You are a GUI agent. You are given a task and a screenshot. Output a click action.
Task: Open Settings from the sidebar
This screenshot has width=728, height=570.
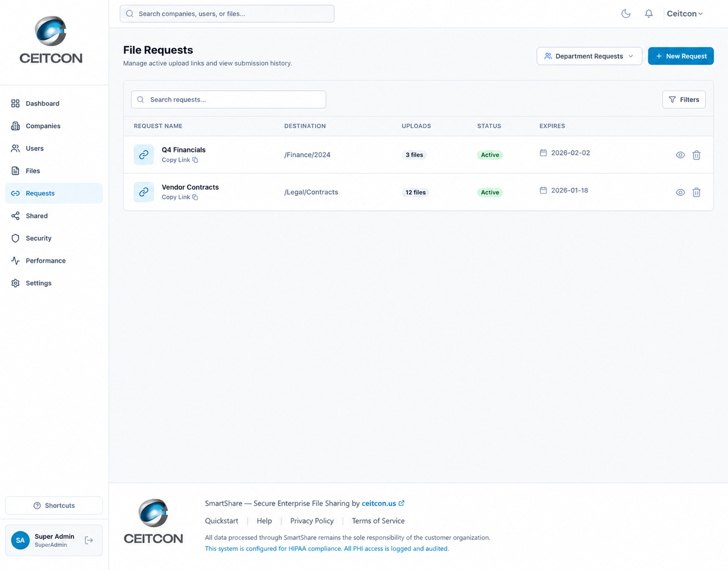pyautogui.click(x=54, y=283)
